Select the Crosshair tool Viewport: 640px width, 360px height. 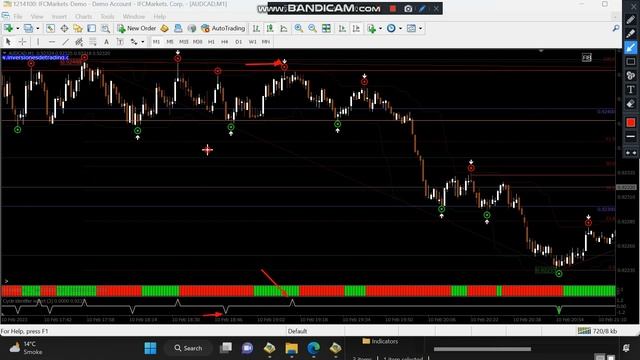(22, 42)
